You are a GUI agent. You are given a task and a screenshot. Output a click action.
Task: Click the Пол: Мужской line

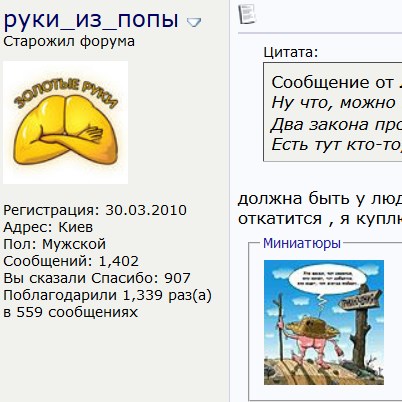coord(54,244)
